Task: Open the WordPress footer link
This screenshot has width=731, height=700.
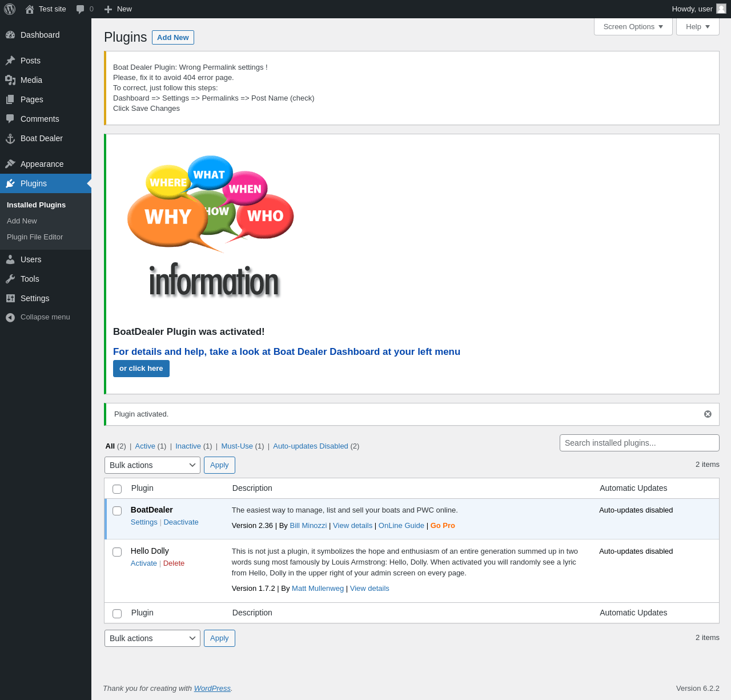Action: coord(212,689)
